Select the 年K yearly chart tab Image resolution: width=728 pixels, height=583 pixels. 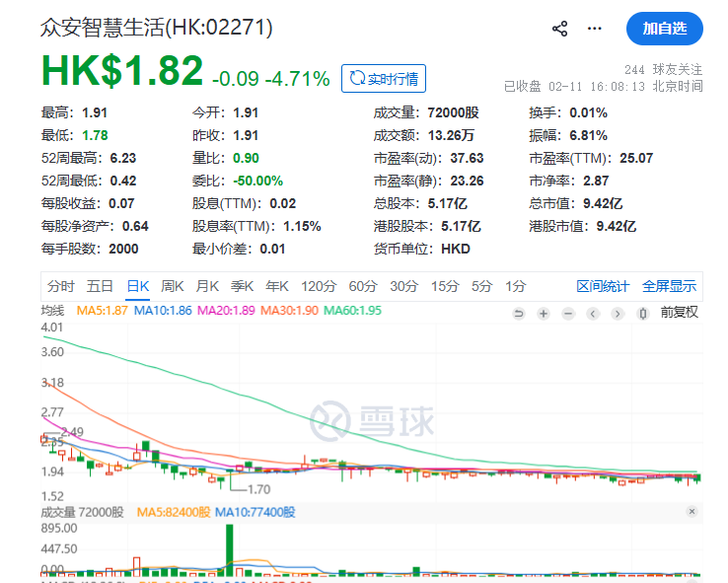click(x=276, y=286)
